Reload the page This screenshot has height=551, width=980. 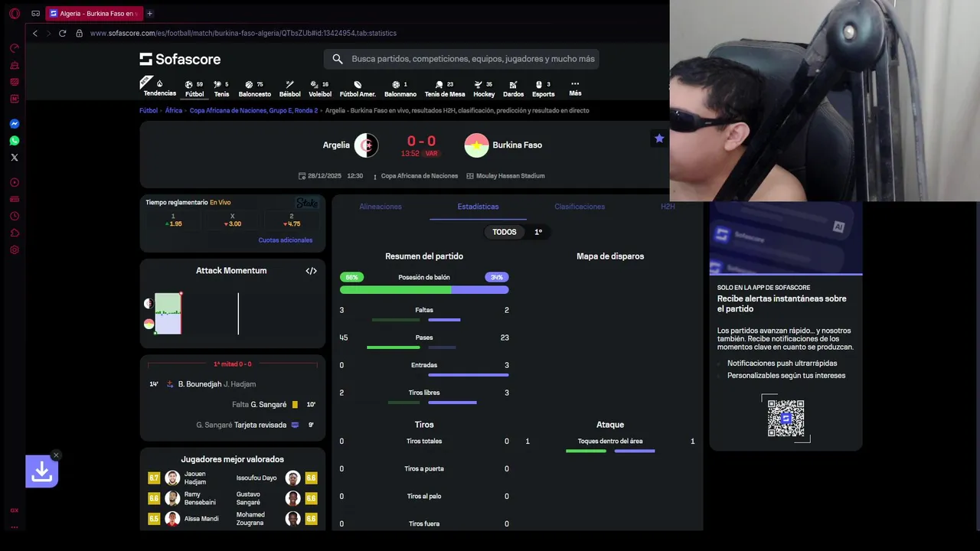pos(62,33)
